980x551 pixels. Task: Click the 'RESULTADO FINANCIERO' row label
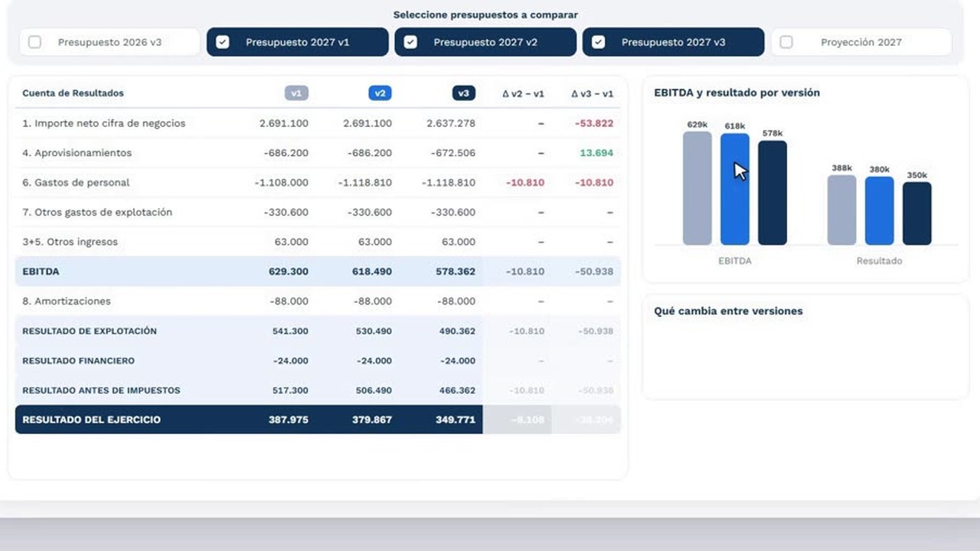point(78,361)
